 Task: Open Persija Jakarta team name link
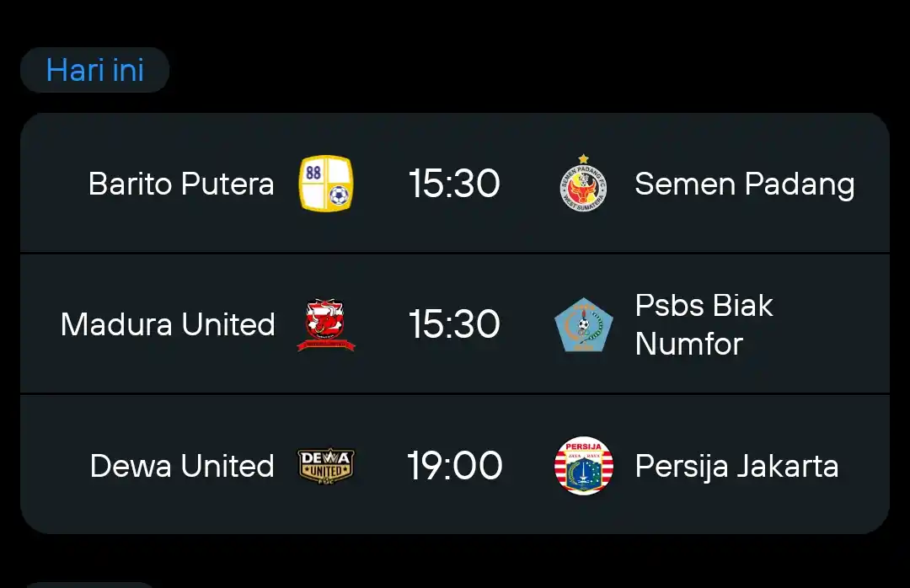(736, 467)
